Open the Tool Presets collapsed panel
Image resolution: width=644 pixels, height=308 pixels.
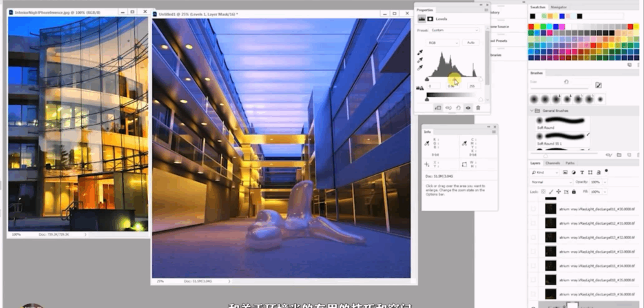click(x=499, y=41)
